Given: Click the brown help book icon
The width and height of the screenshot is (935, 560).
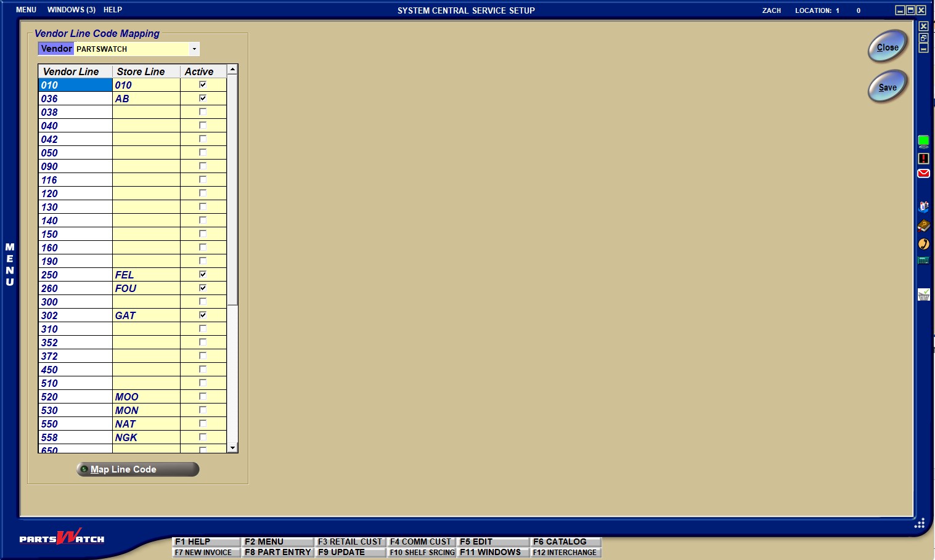Looking at the screenshot, I should click(923, 225).
